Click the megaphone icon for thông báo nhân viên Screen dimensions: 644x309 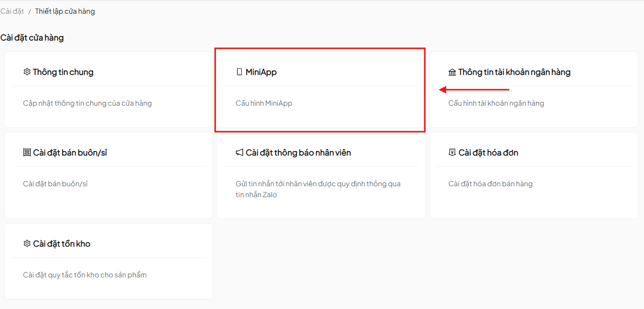(239, 152)
